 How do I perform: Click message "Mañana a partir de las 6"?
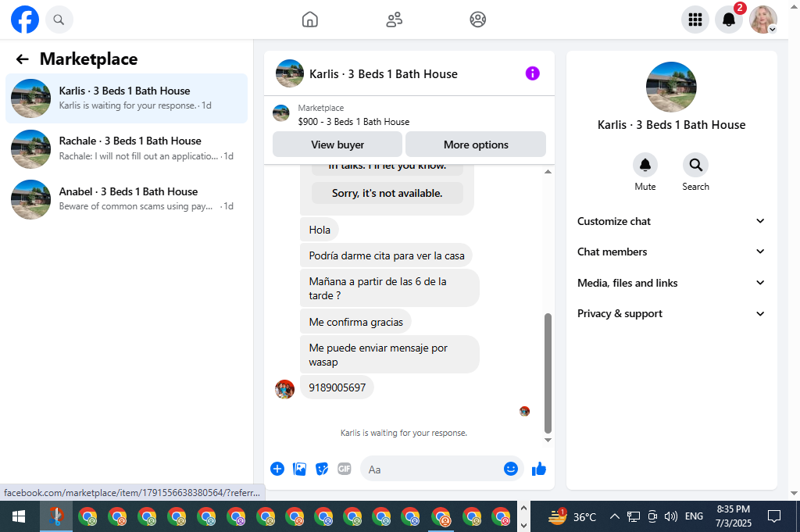click(389, 288)
